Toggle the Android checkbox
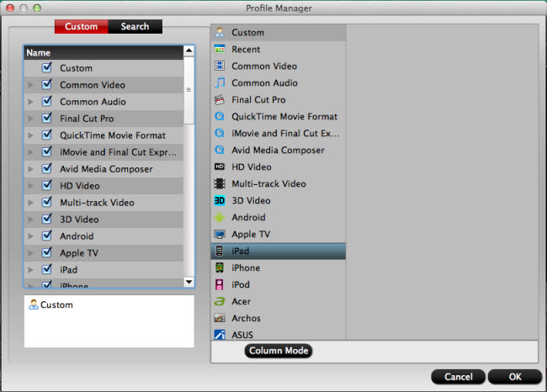547x392 pixels. click(x=47, y=236)
